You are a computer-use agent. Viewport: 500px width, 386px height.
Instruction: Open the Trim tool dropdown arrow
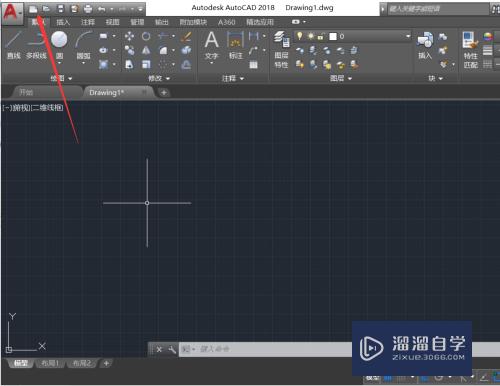pyautogui.click(x=173, y=36)
